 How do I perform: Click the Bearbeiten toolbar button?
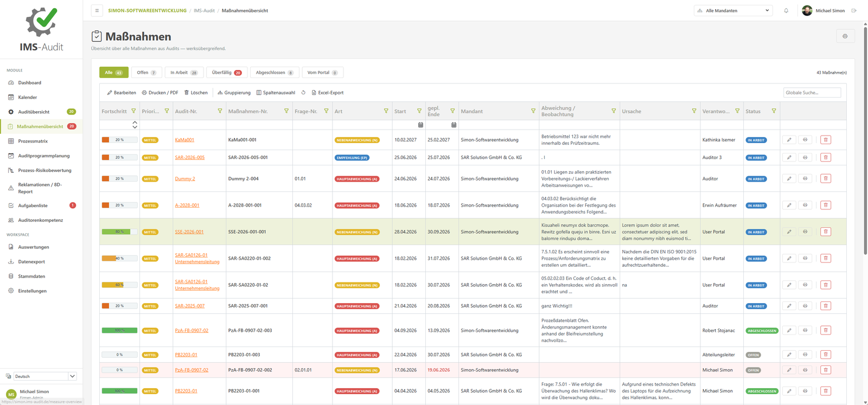[x=122, y=93]
